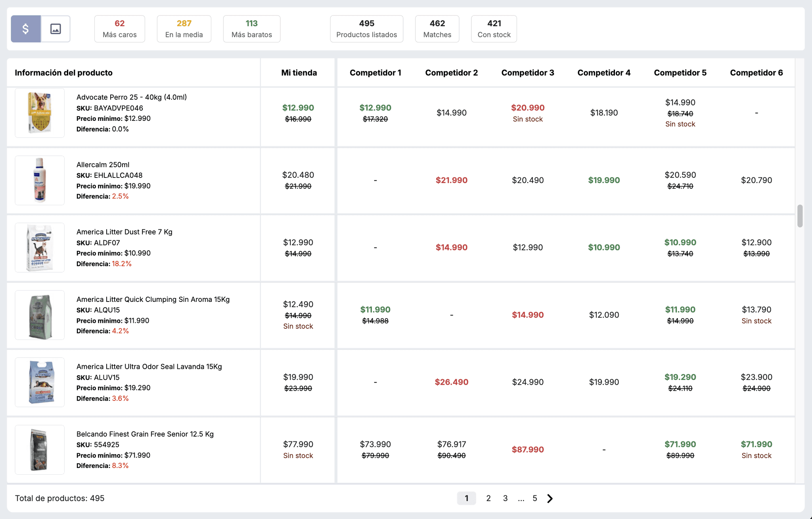Click the Mi tienda column header
The height and width of the screenshot is (519, 812).
click(299, 73)
